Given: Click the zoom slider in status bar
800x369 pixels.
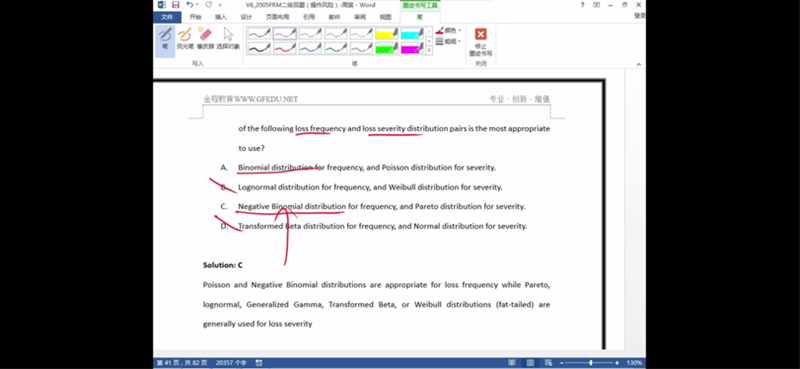Looking at the screenshot, I should pos(590,363).
